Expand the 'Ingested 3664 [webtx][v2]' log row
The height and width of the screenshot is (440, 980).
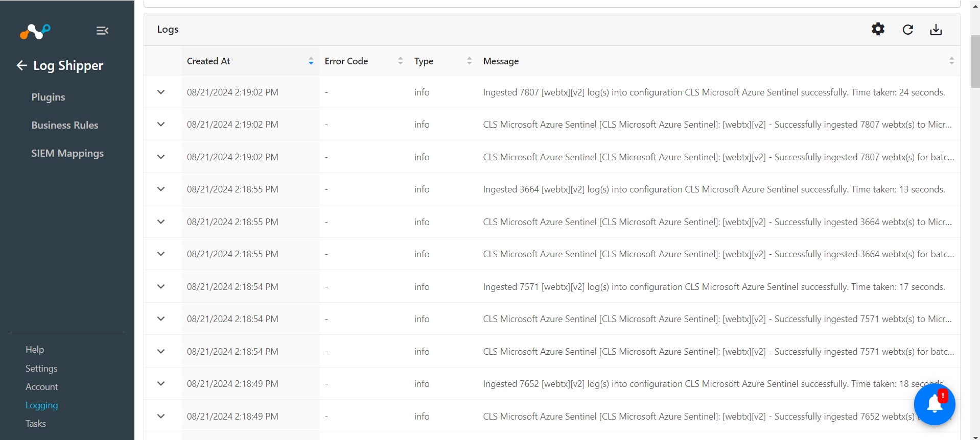click(x=161, y=189)
